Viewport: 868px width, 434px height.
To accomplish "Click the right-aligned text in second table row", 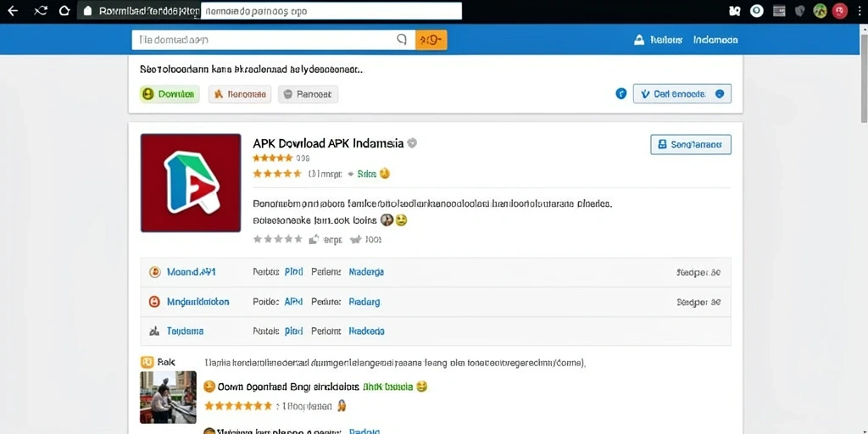I will pyautogui.click(x=698, y=303).
